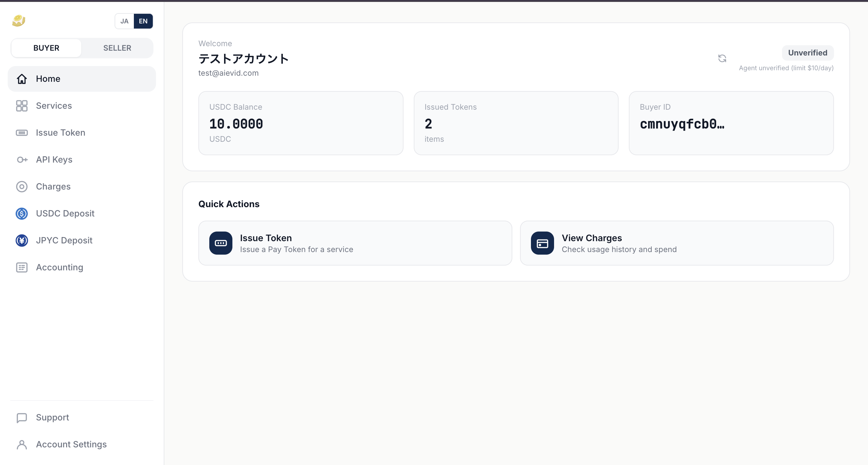Click the Account Settings person icon
Screen dimensions: 868x465
coord(22,444)
